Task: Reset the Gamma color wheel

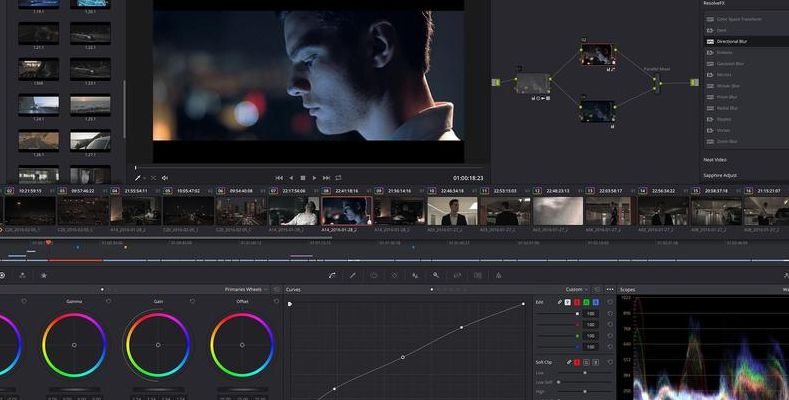Action: coord(108,301)
